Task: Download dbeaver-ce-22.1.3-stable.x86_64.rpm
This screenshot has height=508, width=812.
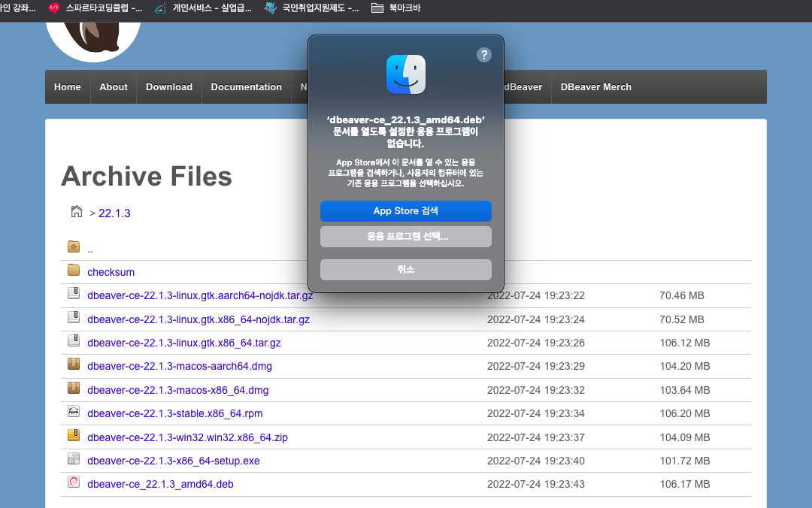Action: coord(174,414)
